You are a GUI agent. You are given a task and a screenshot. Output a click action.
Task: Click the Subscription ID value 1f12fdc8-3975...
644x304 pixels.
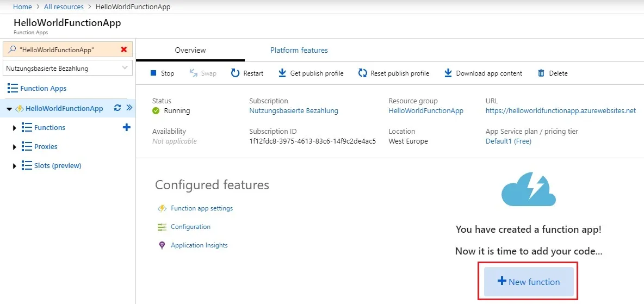coord(313,141)
